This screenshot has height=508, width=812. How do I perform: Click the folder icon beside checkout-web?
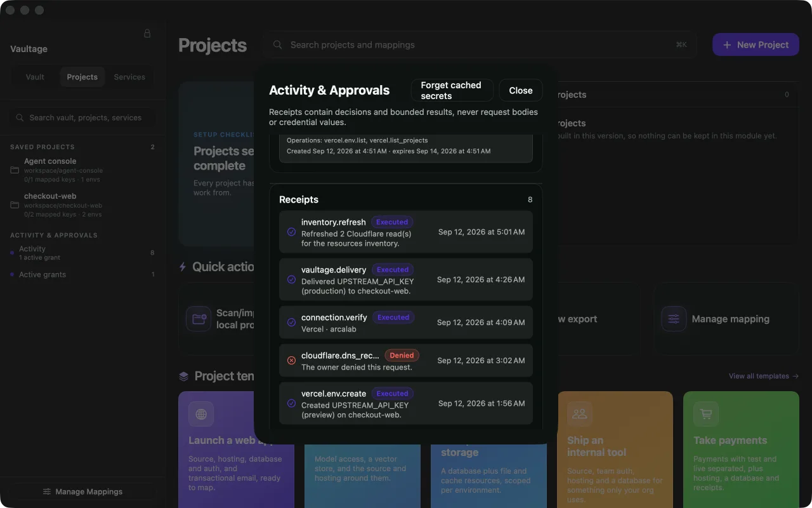tap(15, 205)
